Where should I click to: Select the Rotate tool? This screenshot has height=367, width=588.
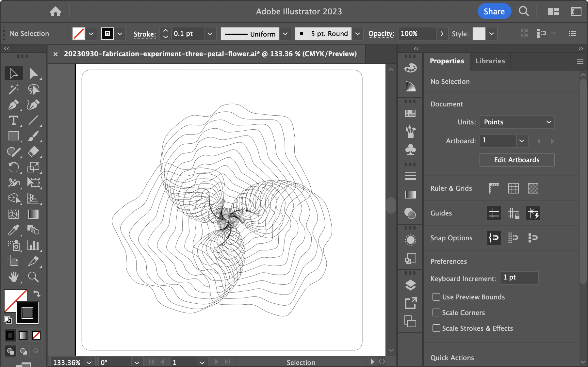pos(13,167)
